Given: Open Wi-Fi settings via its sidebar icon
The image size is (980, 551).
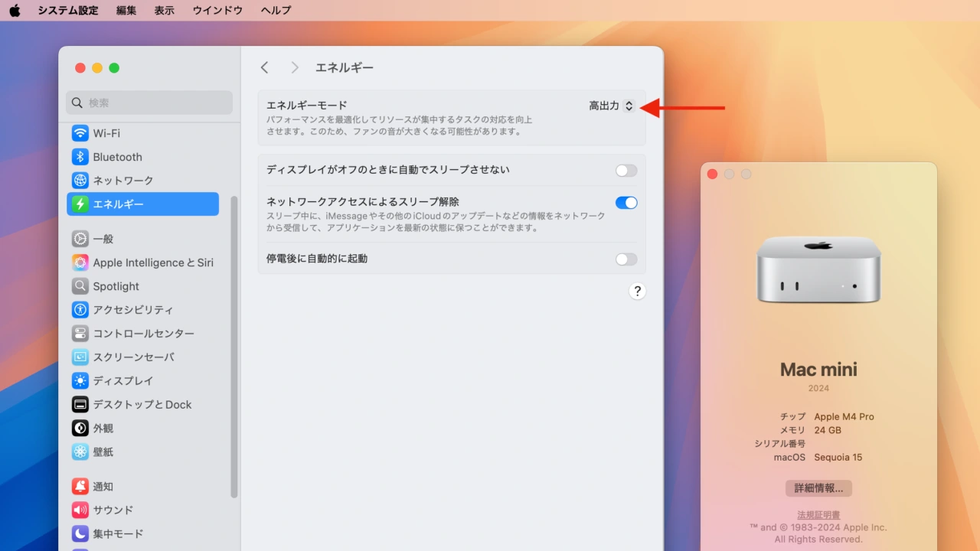Looking at the screenshot, I should click(80, 133).
